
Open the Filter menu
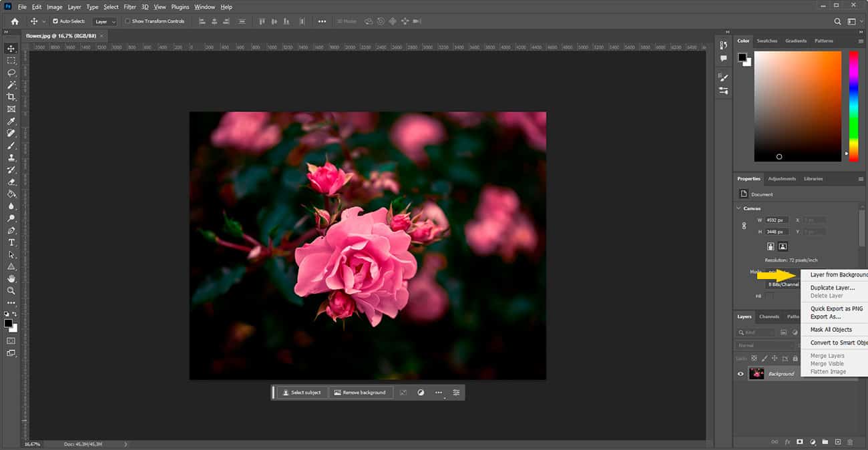130,7
